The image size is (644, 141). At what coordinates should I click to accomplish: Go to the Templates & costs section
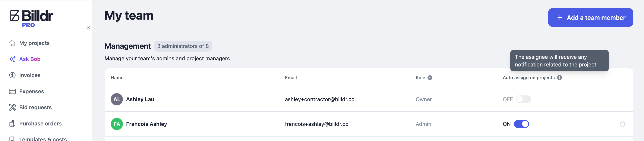click(43, 138)
